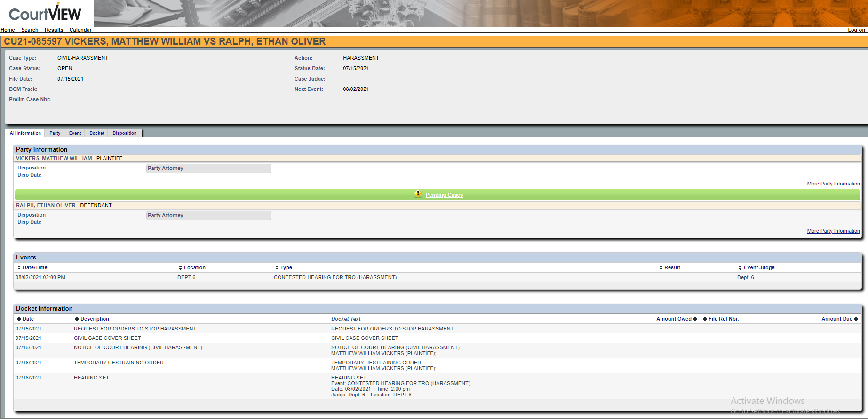Click the Party Information section heading

click(x=41, y=150)
